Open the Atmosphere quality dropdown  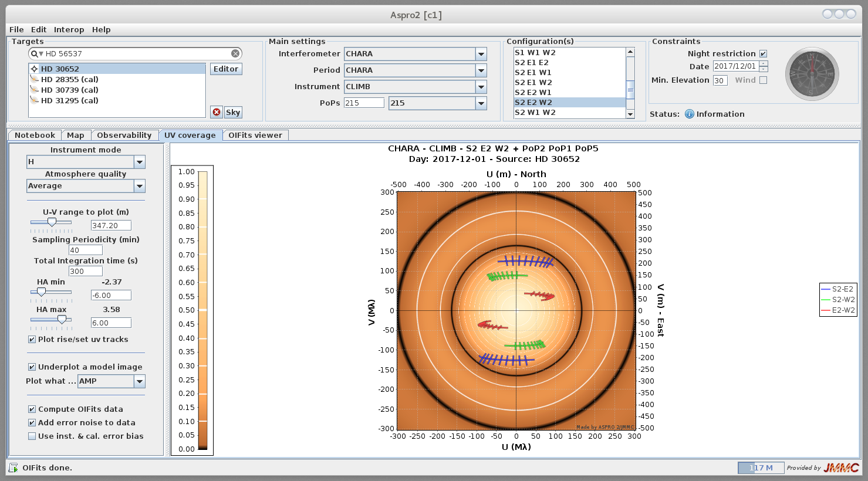click(x=139, y=186)
